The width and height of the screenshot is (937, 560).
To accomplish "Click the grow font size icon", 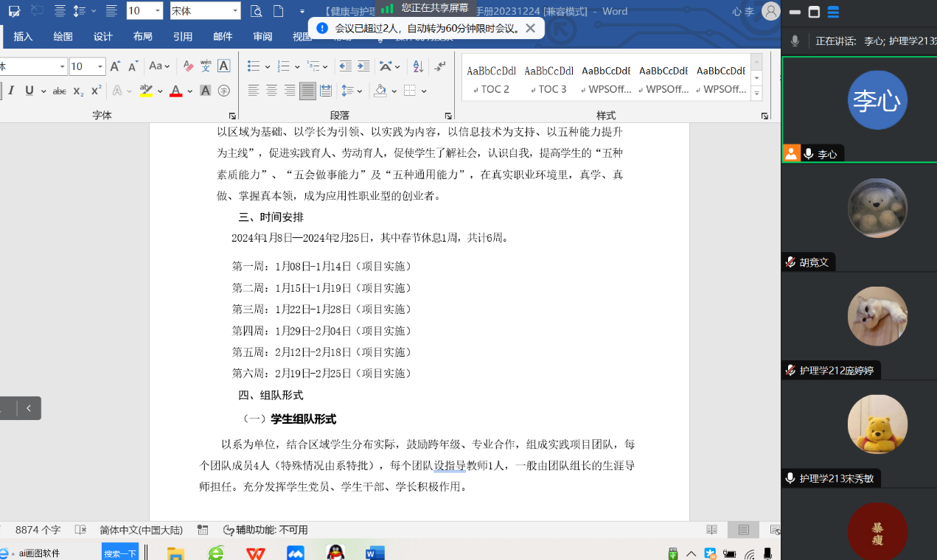I will click(115, 66).
